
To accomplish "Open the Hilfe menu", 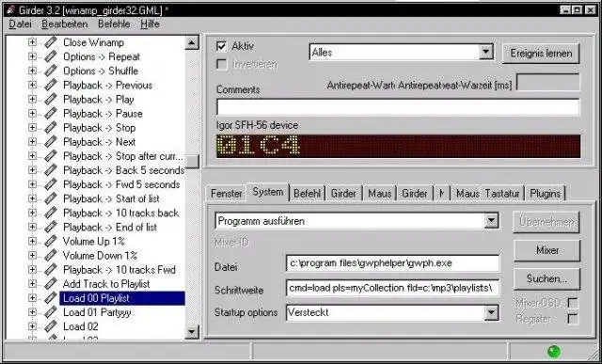I will point(150,24).
